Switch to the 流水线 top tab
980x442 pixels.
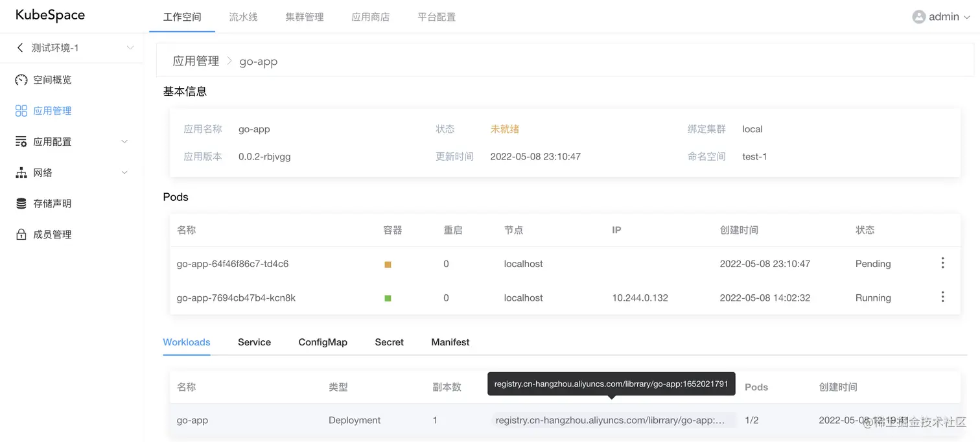(x=243, y=17)
